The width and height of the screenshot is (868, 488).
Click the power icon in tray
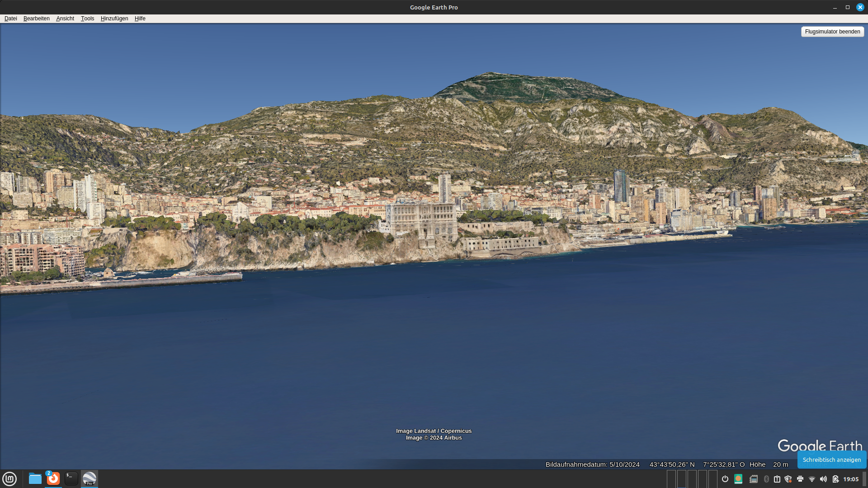[x=725, y=479]
